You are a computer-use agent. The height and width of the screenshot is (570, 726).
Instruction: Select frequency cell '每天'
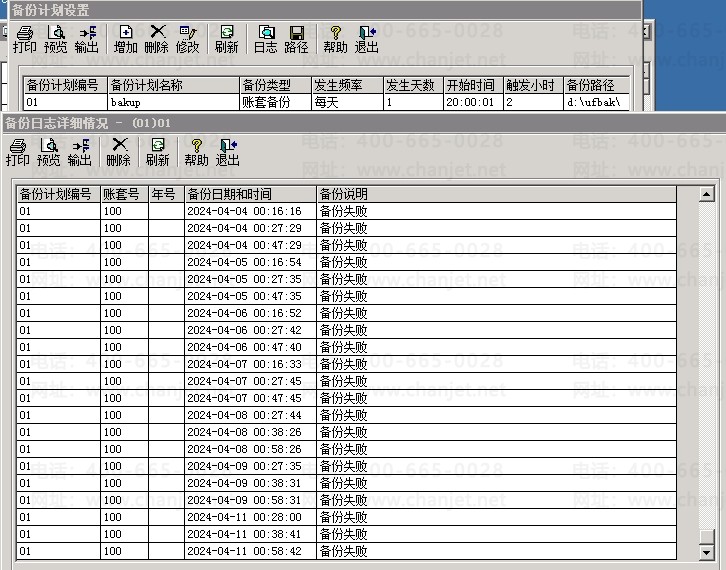348,102
